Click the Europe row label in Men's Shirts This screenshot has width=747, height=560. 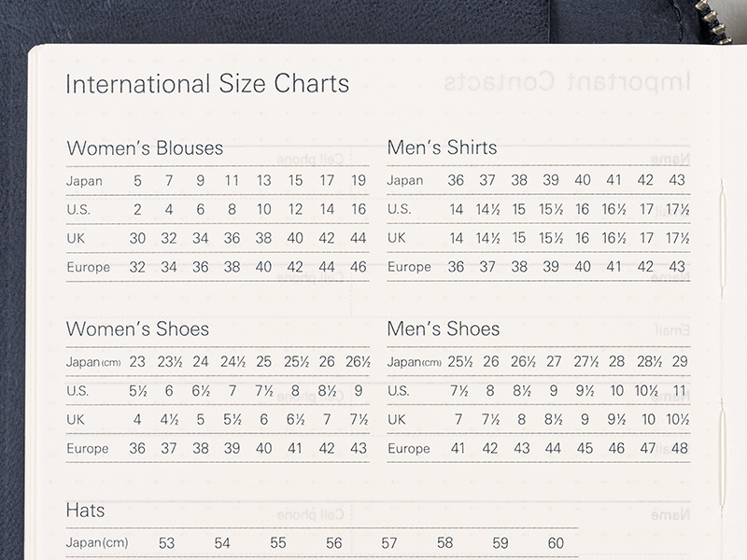tap(409, 267)
